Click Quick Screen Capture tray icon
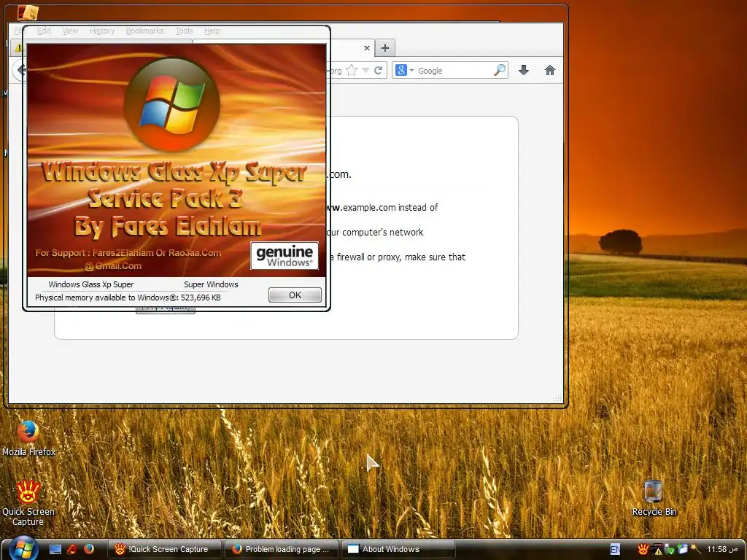The height and width of the screenshot is (560, 747). (x=643, y=549)
